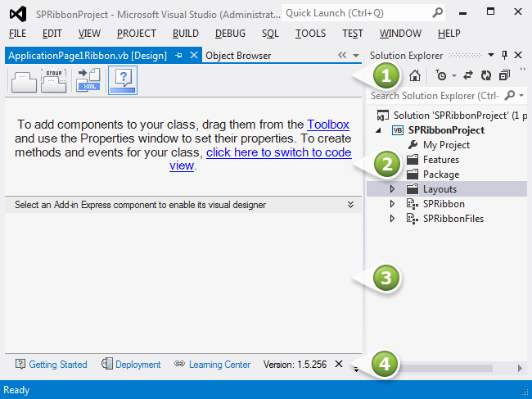Open the FILE menu
This screenshot has height=399, width=532.
pyautogui.click(x=17, y=34)
